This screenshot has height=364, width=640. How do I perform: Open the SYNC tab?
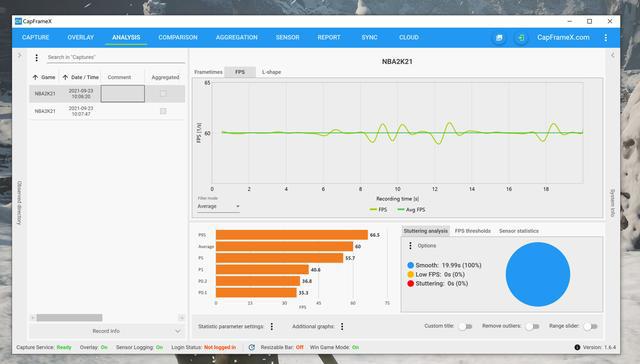(369, 38)
